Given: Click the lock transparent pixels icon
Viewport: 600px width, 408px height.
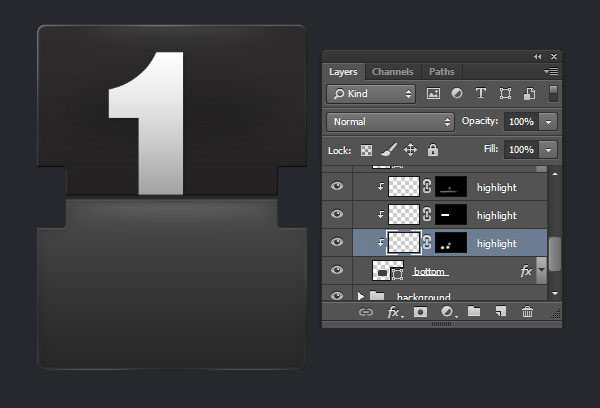Looking at the screenshot, I should 366,150.
